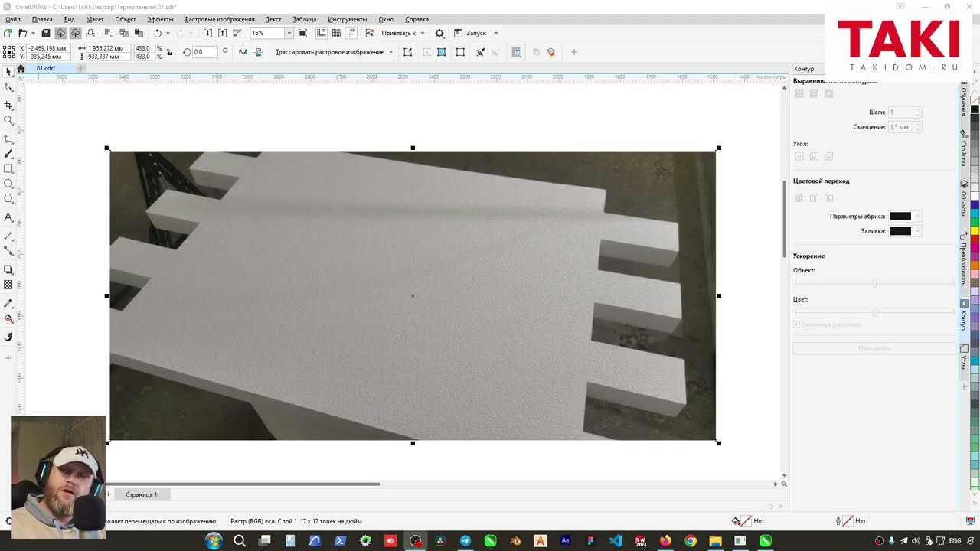Open the 'Объекты' docker tab
980x551 pixels.
point(963,199)
